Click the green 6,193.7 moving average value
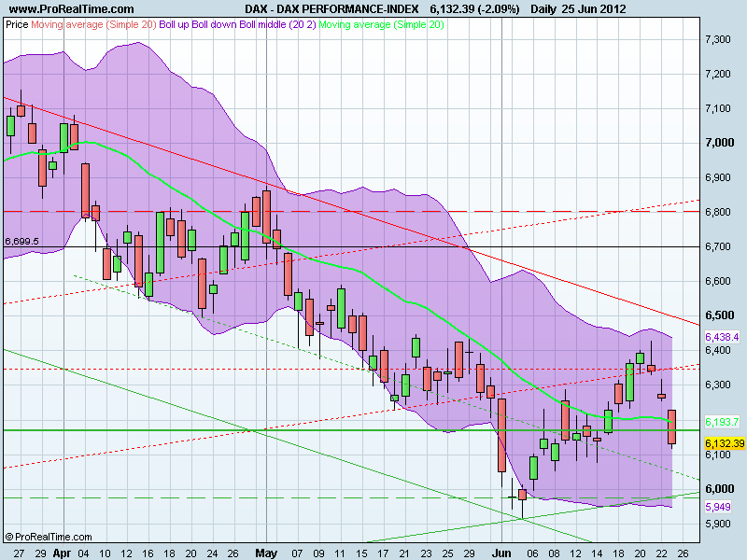The width and height of the screenshot is (747, 560). coord(722,422)
